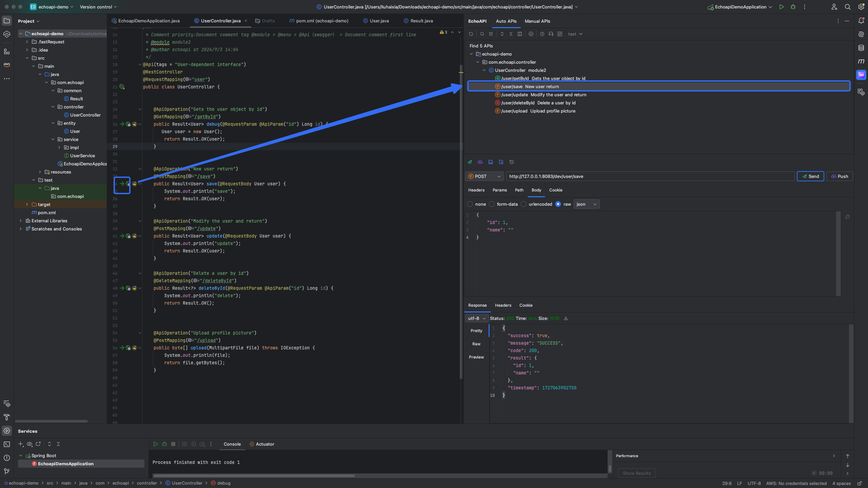Image resolution: width=868 pixels, height=488 pixels.
Task: Expand External Libraries node
Action: [x=21, y=221]
